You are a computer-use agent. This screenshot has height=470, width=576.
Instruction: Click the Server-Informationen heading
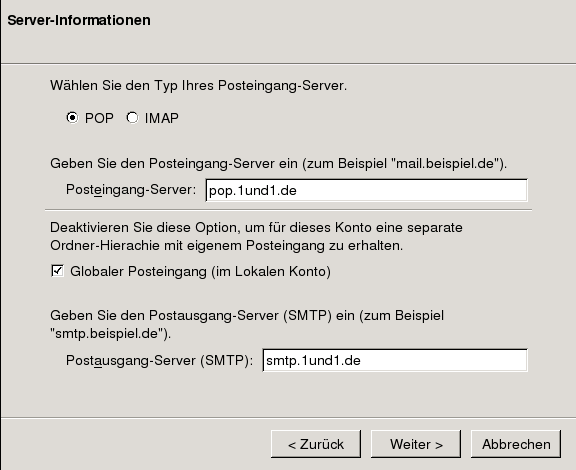click(79, 20)
